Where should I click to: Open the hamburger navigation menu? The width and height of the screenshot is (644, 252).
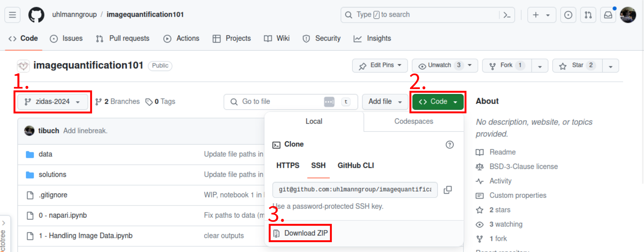(x=12, y=15)
